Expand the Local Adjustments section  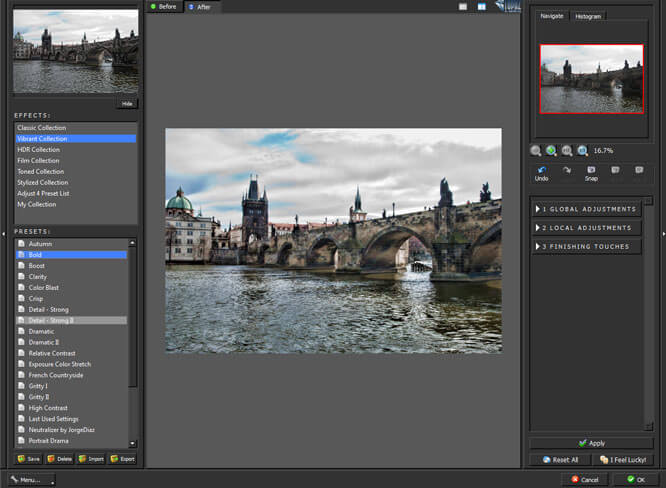(x=586, y=228)
